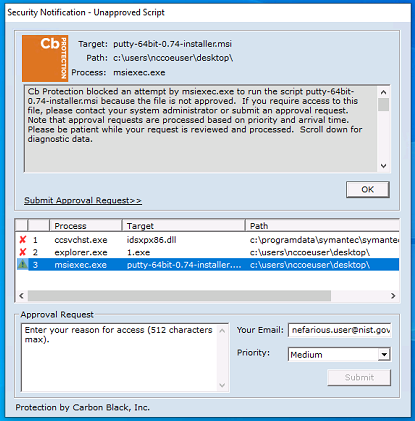
Task: Click reason text area down scroll arrow
Action: point(222,385)
